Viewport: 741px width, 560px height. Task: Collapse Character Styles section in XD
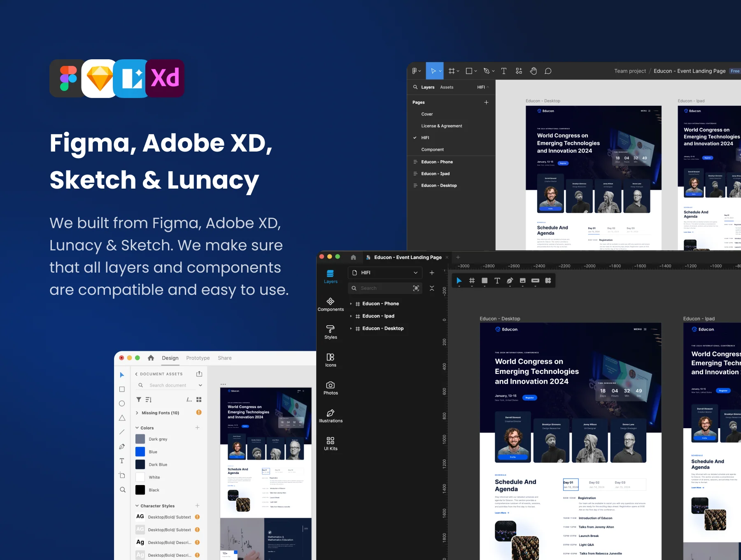pyautogui.click(x=137, y=506)
